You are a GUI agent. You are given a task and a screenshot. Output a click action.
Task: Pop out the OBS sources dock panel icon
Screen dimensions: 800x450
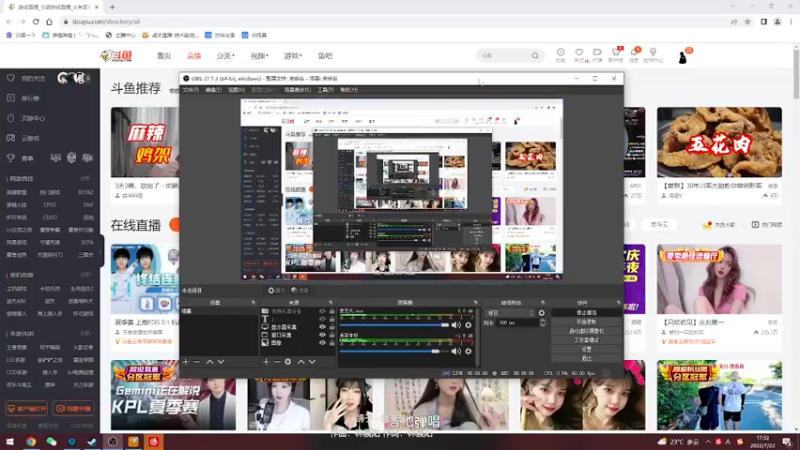pos(331,303)
